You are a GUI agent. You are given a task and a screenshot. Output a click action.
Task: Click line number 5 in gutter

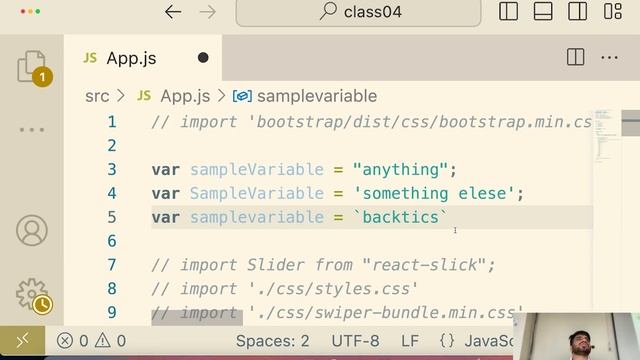click(112, 217)
